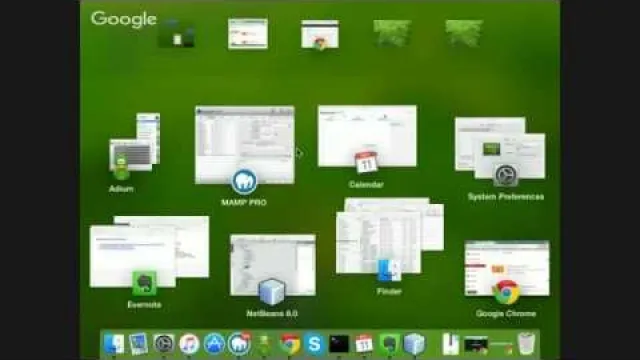Open the App Store Dock icon
The image size is (640, 360).
pyautogui.click(x=214, y=344)
